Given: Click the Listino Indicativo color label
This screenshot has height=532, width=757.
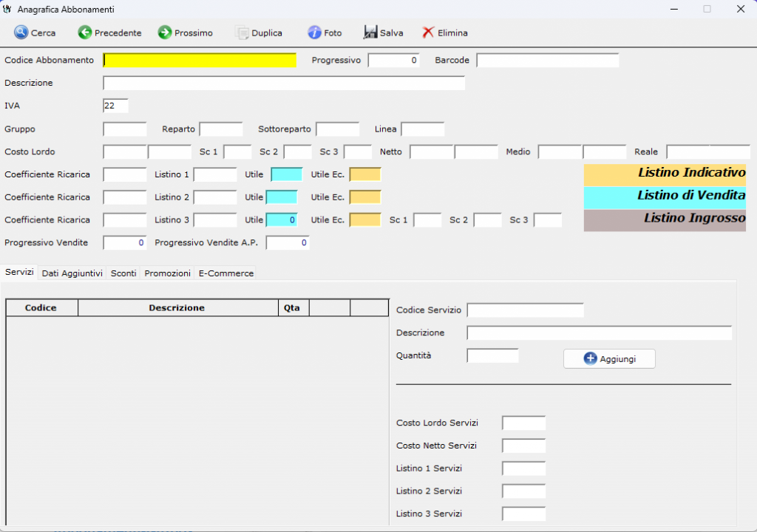Looking at the screenshot, I should pyautogui.click(x=665, y=174).
